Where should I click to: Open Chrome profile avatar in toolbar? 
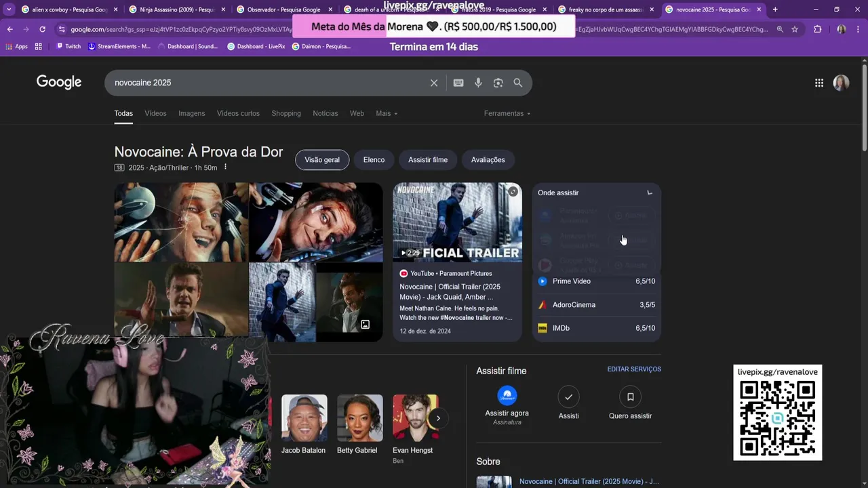coord(841,29)
